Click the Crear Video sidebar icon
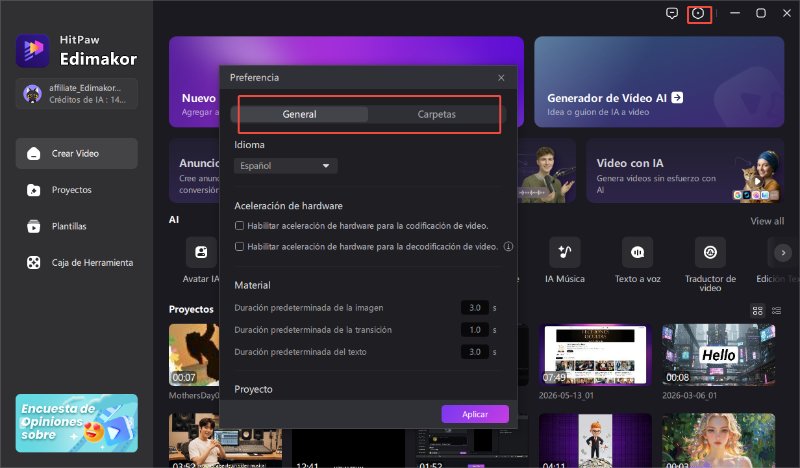The width and height of the screenshot is (800, 468). 33,153
